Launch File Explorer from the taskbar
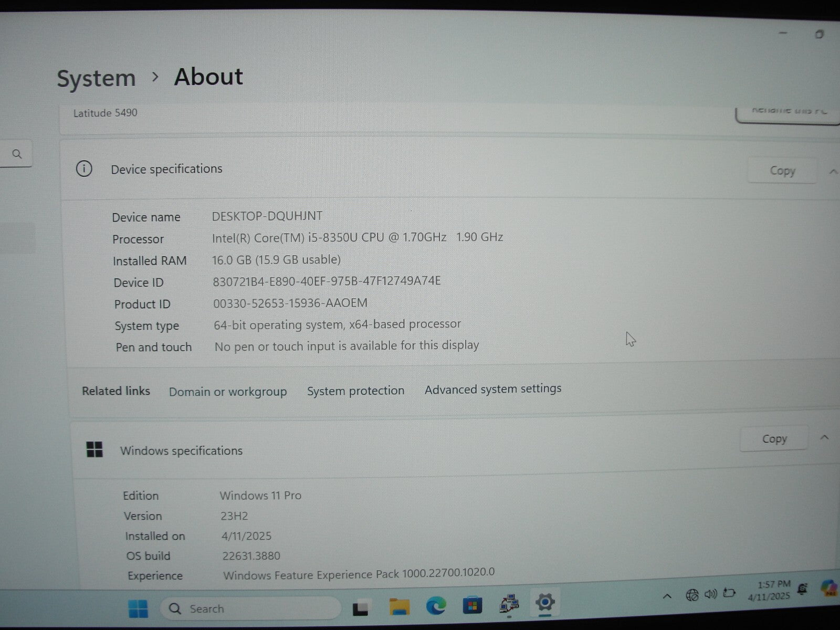Screen dimensions: 840x630 click(399, 607)
